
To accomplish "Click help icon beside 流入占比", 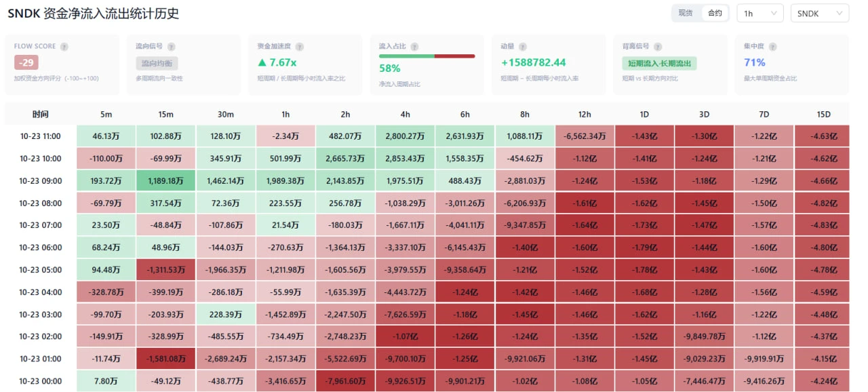I will tap(414, 47).
